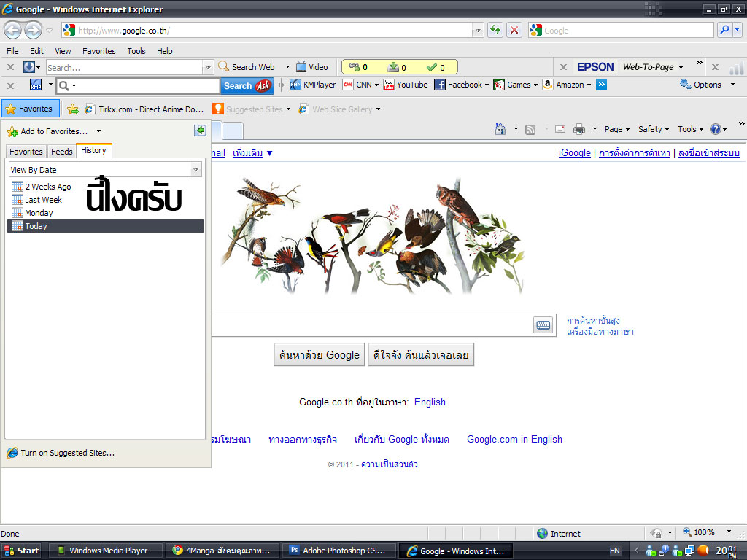Screen dimensions: 747x560
Task: Expand the 2 Weeks Ago history folder
Action: 42,187
